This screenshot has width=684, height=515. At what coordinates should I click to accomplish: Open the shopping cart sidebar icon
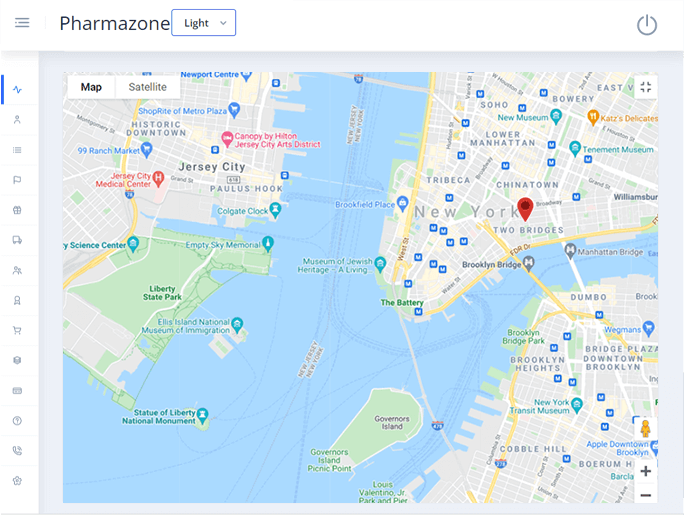(x=17, y=331)
